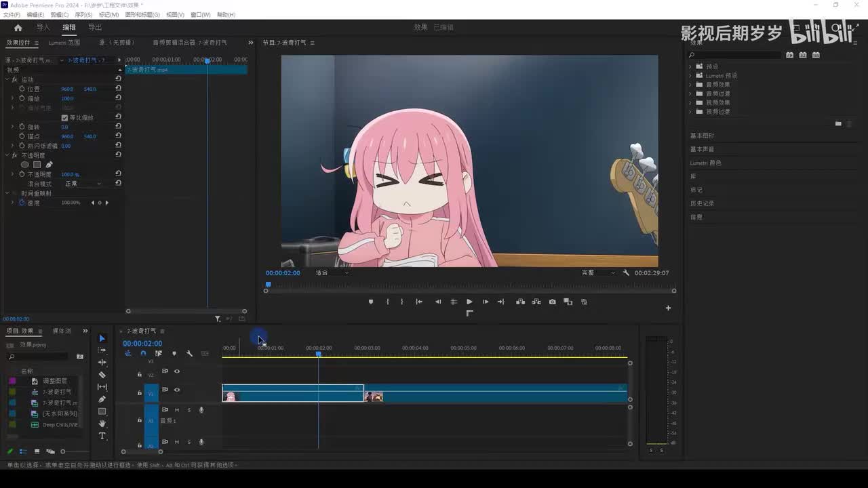Expand 视频效果 folder in effects panel
The height and width of the screenshot is (488, 868).
pyautogui.click(x=690, y=103)
